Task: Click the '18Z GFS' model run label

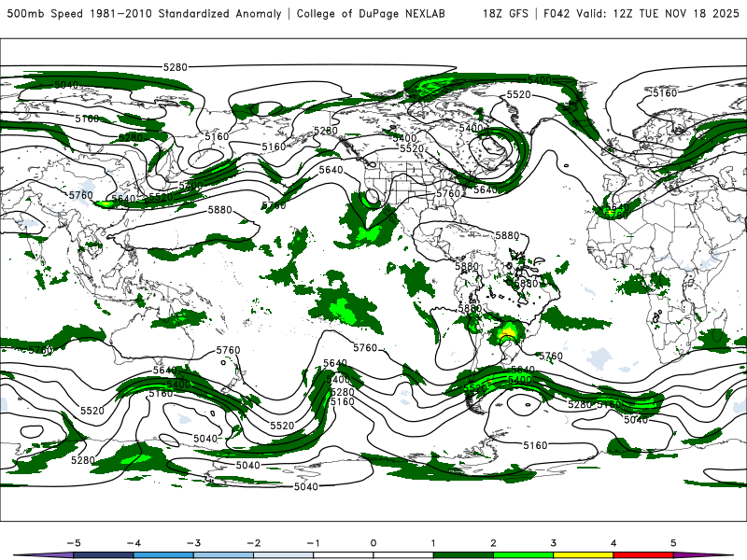Action: tap(505, 14)
